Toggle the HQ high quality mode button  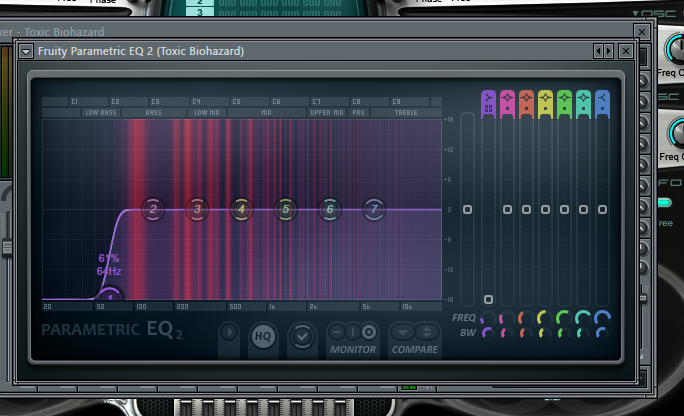coord(263,336)
